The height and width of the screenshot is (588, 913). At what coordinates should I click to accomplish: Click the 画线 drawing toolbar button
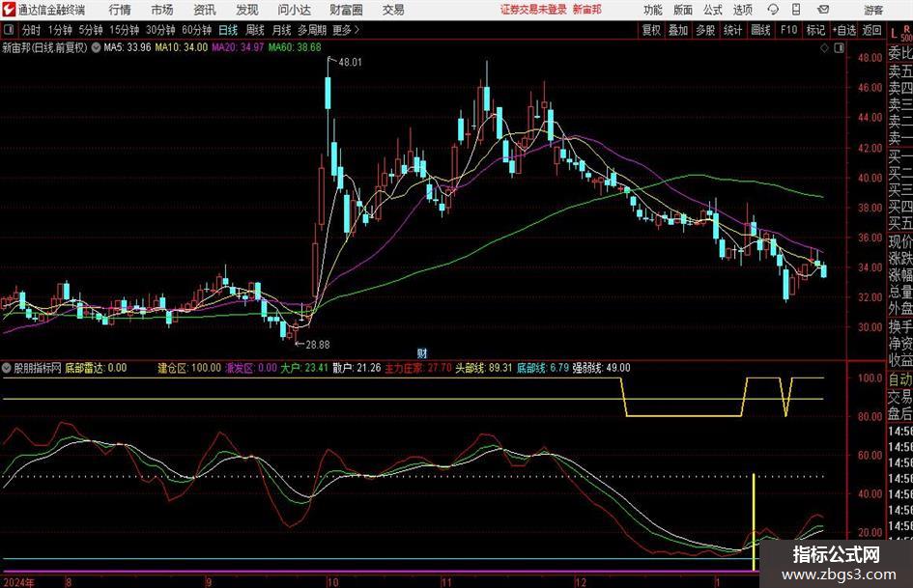point(760,30)
